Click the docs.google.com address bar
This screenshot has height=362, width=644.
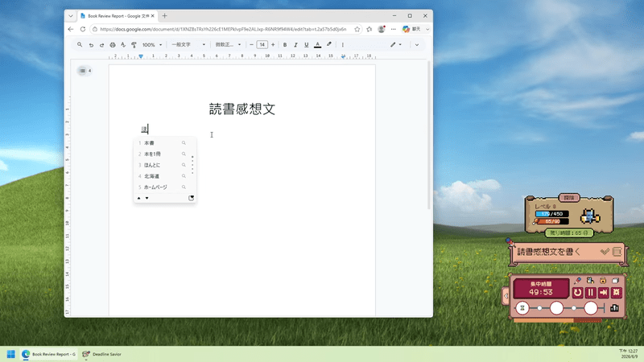click(223, 29)
